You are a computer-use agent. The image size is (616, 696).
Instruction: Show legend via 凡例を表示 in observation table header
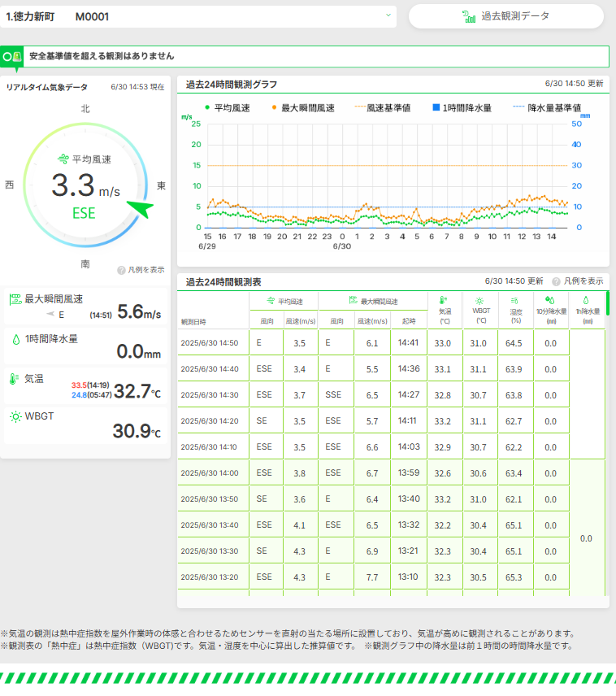(583, 281)
